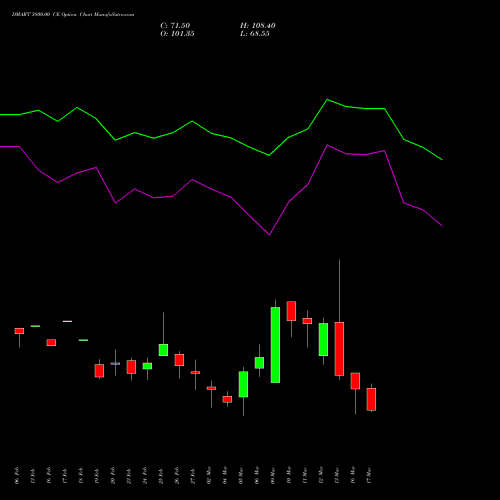This screenshot has width=500, height=500.
Task: Click the tall green candlestick above 09 Mar
Action: pos(275,345)
